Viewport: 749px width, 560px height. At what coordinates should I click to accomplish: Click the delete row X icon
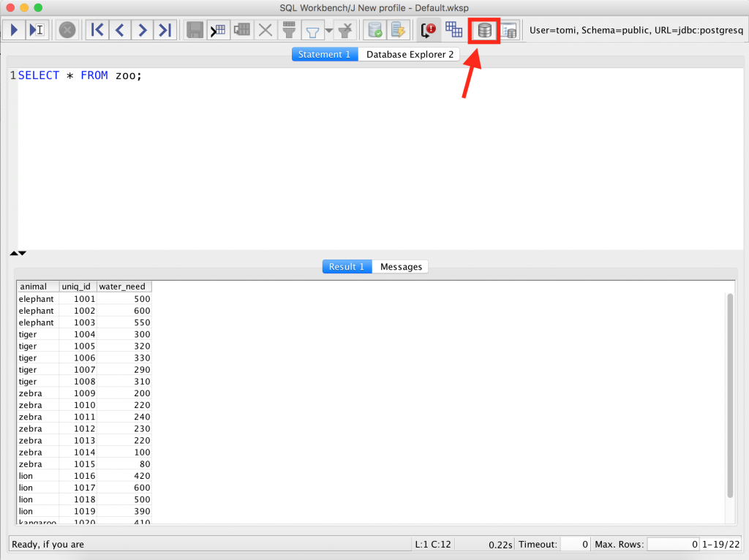pos(265,29)
